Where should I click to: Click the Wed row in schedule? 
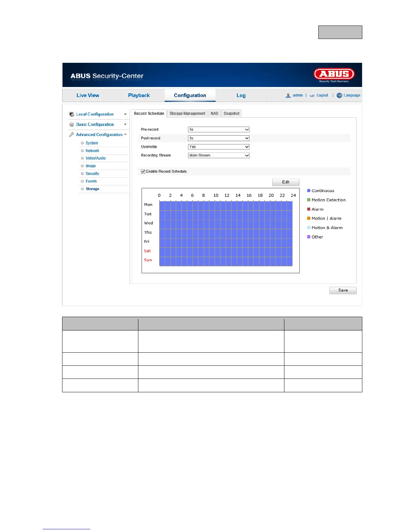[226, 224]
